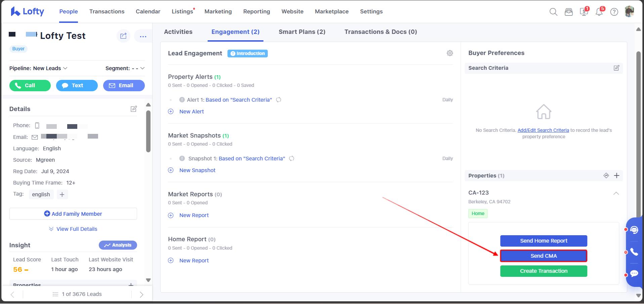Open billing monitor icon with badge
Image resolution: width=644 pixels, height=304 pixels.
[584, 12]
